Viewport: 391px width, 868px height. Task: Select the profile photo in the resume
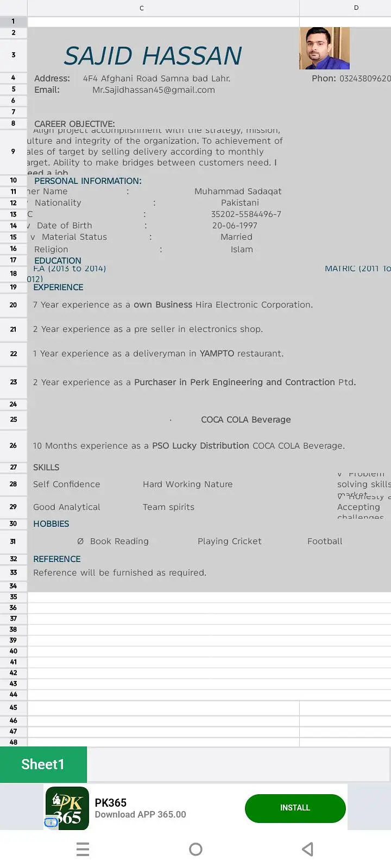[324, 48]
